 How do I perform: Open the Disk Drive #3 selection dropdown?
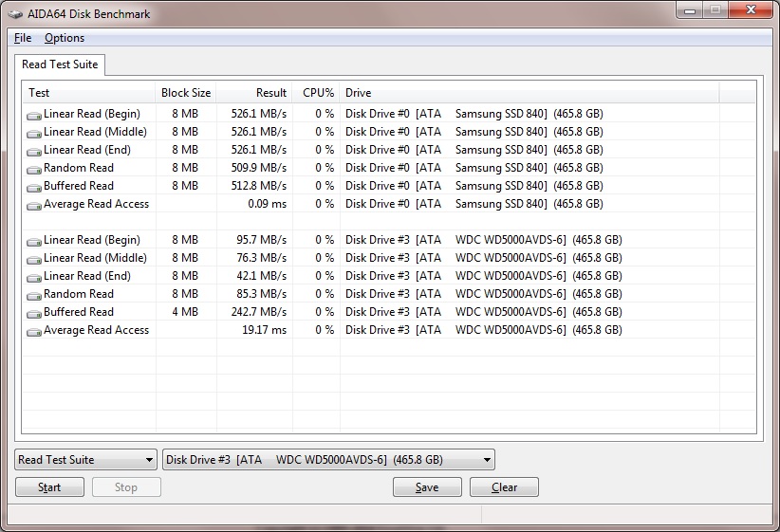point(328,459)
